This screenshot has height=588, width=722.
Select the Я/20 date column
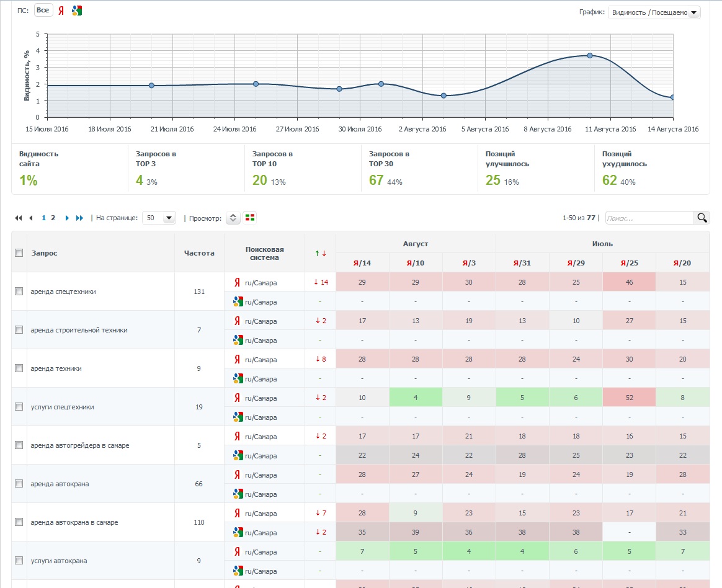[x=682, y=263]
